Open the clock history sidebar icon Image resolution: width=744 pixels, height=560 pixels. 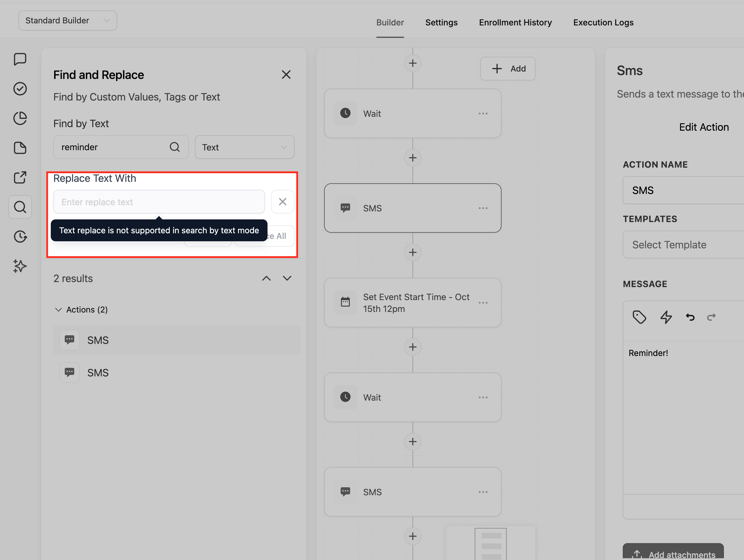click(x=20, y=237)
